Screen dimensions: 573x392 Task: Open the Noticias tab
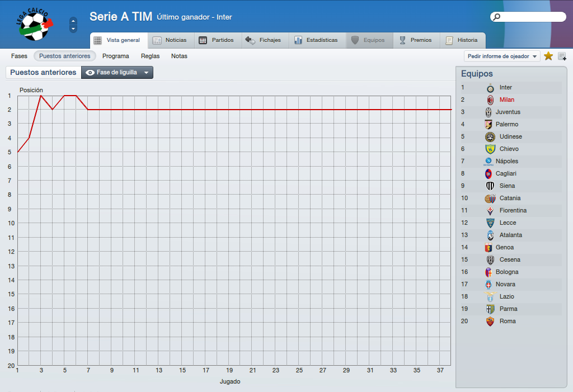[171, 40]
